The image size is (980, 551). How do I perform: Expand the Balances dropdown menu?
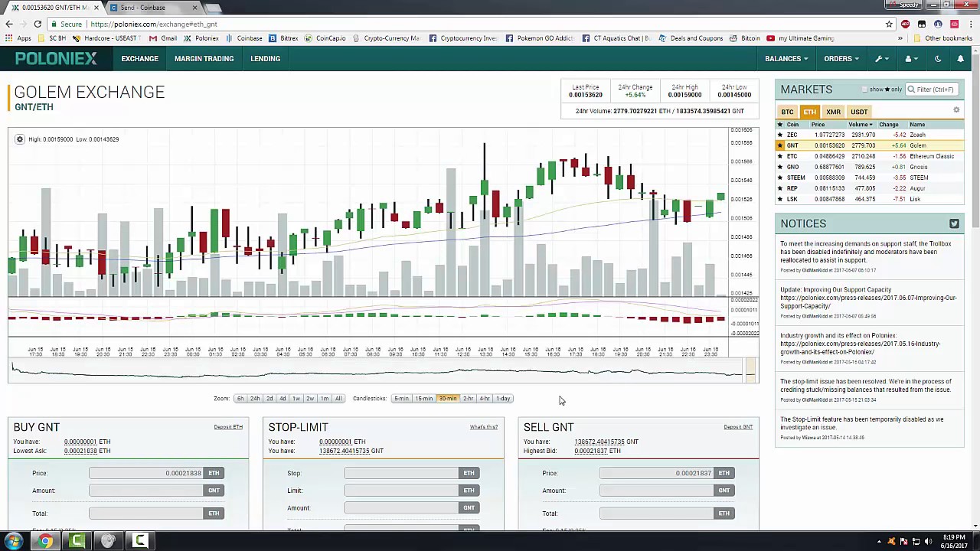[786, 59]
